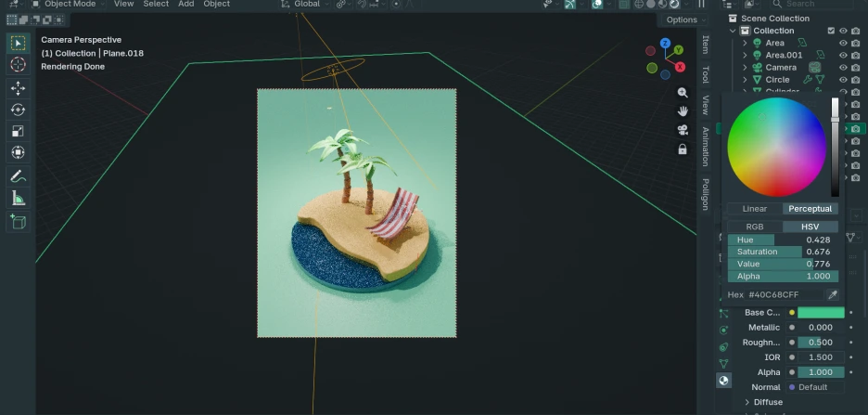Image resolution: width=868 pixels, height=415 pixels.
Task: Switch color picker to RGB mode
Action: pyautogui.click(x=755, y=227)
